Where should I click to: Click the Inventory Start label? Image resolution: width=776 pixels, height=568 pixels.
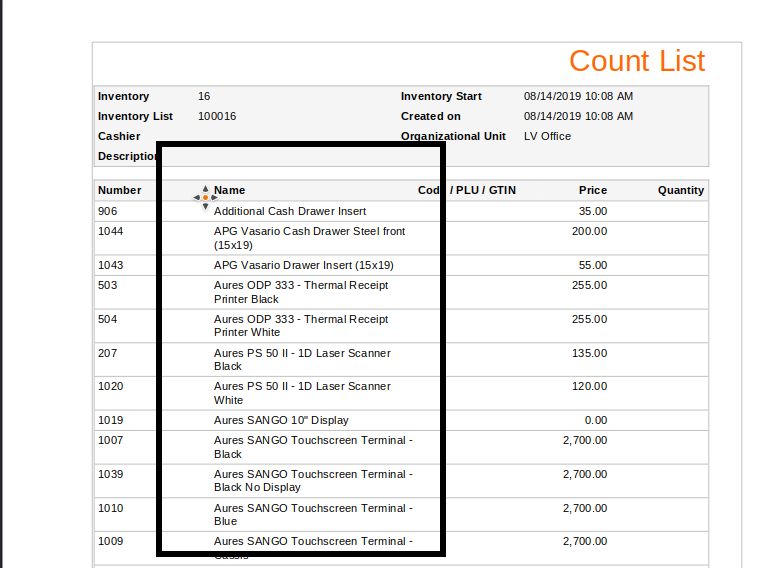pyautogui.click(x=441, y=96)
